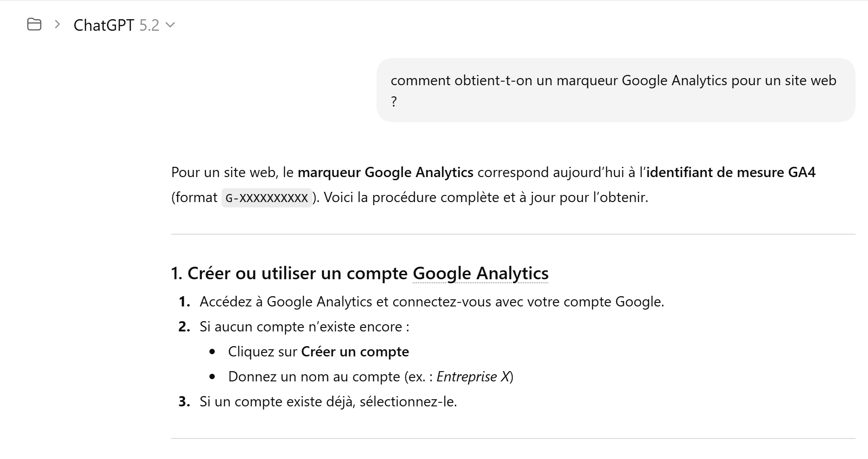Click the breadcrumb arrow beside the folder icon
868x459 pixels.
coord(57,25)
